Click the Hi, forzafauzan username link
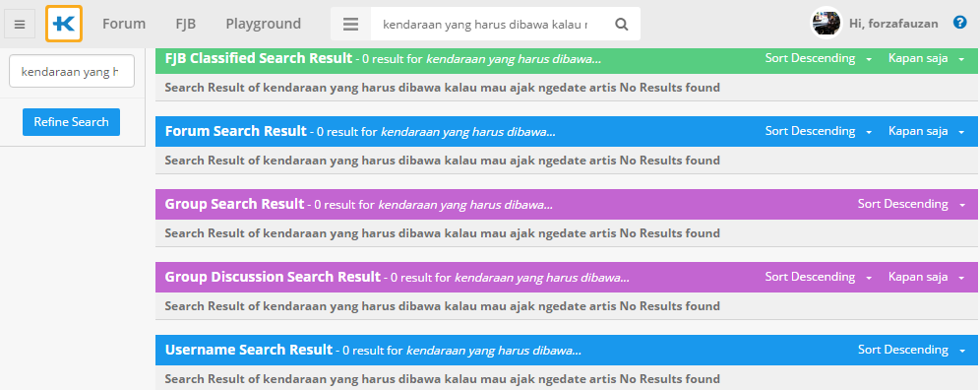This screenshot has width=980, height=390. click(893, 24)
